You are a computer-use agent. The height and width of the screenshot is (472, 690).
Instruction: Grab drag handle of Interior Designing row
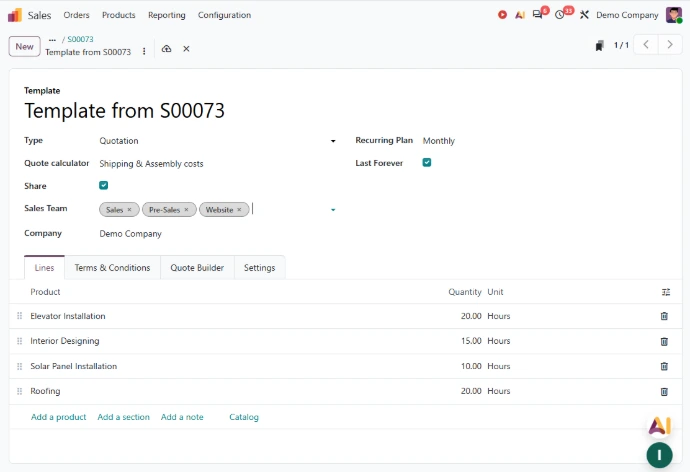click(19, 341)
